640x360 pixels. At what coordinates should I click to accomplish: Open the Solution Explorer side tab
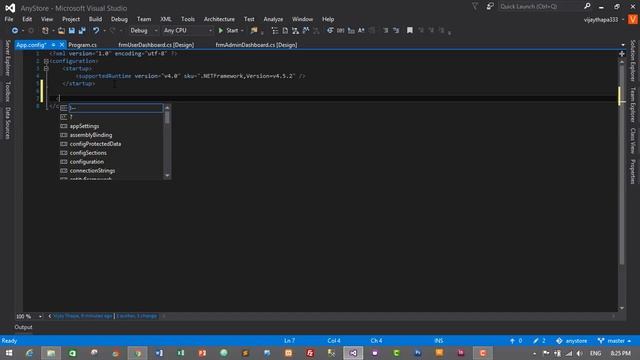[633, 60]
